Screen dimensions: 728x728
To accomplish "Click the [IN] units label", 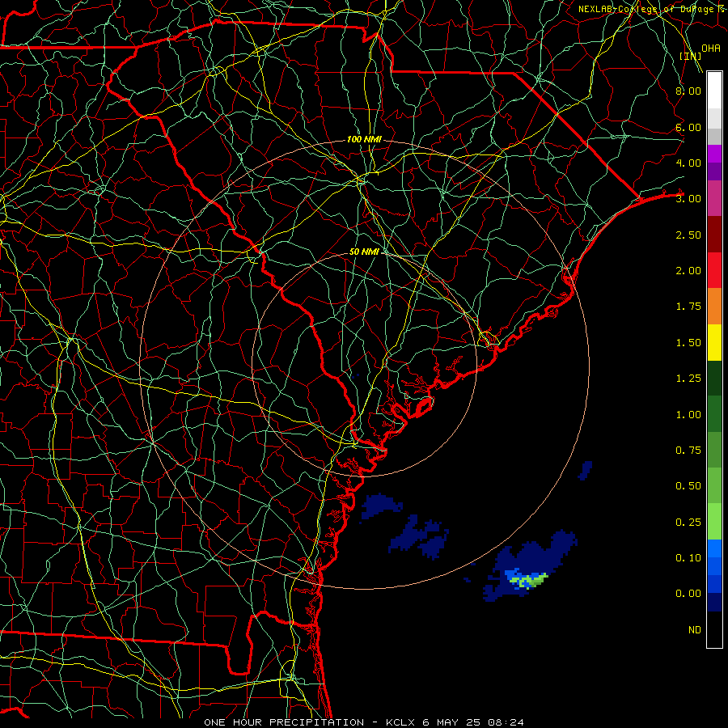I will [691, 56].
